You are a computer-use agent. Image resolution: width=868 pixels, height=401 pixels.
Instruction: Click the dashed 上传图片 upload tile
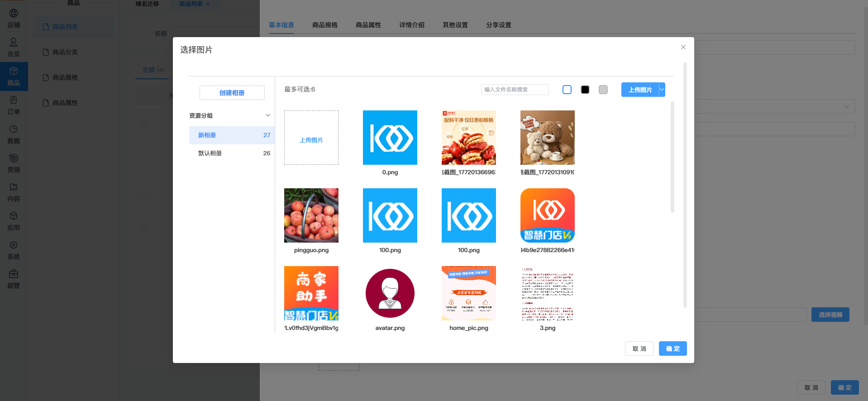point(311,138)
